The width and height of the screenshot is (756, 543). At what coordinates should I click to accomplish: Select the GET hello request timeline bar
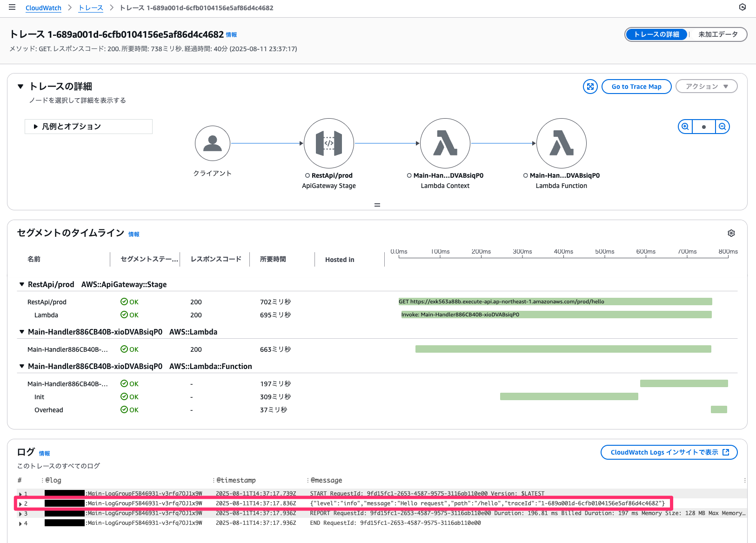555,302
